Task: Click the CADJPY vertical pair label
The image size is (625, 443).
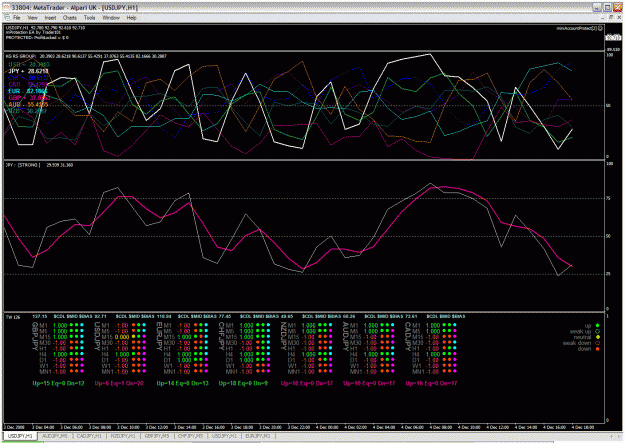Action: pyautogui.click(x=408, y=336)
